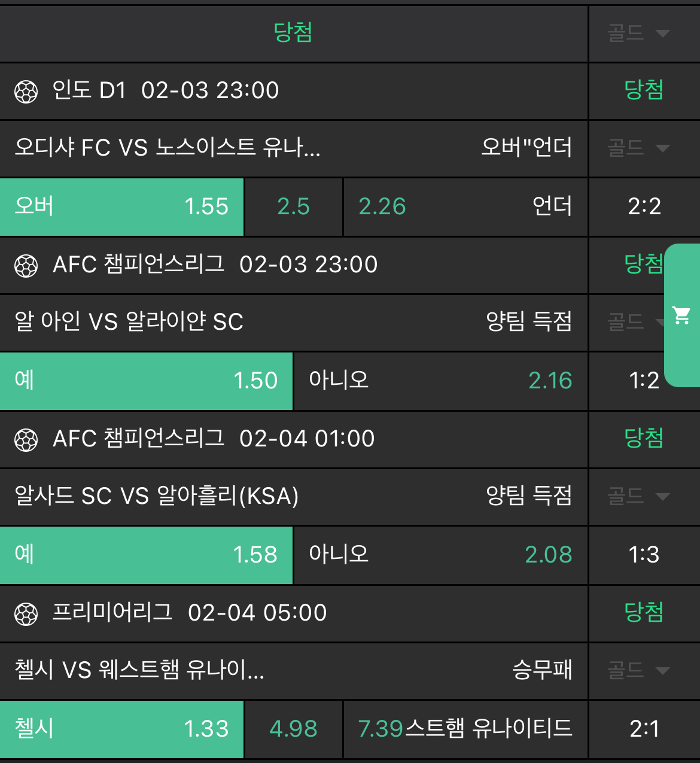Click soccer ball icon beside 02-04 AFC 챔피언스리그

point(26,440)
